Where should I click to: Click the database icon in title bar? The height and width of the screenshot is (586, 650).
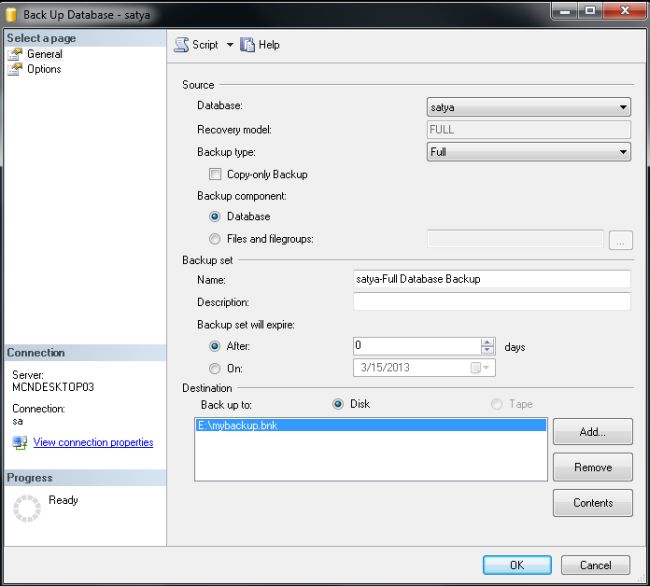(11, 15)
